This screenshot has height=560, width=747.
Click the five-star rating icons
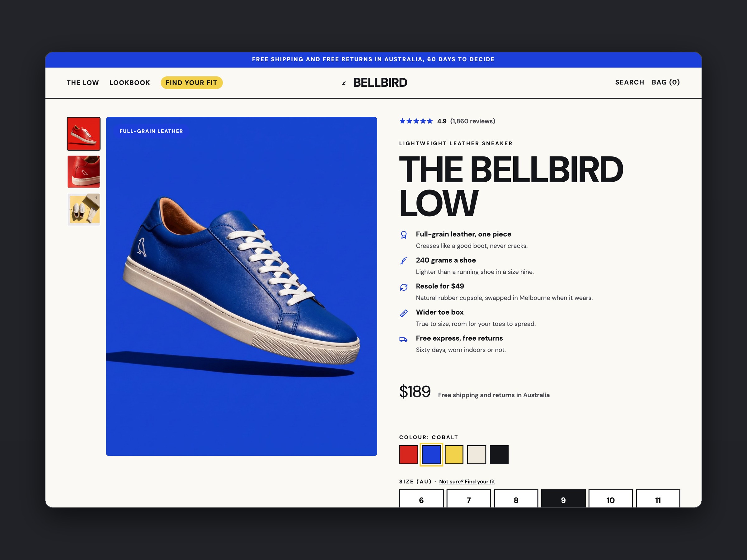click(416, 121)
